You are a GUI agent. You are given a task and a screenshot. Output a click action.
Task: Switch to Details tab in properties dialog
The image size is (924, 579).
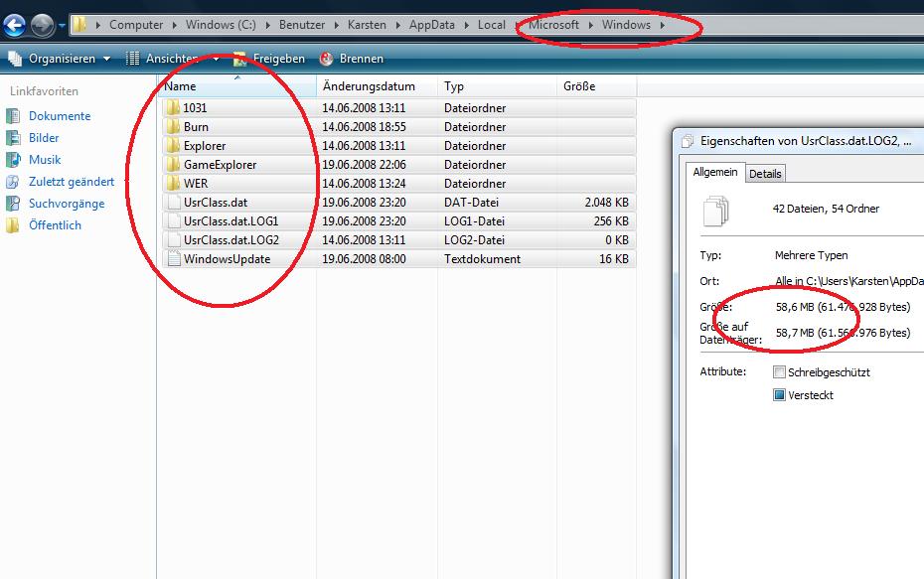(765, 174)
